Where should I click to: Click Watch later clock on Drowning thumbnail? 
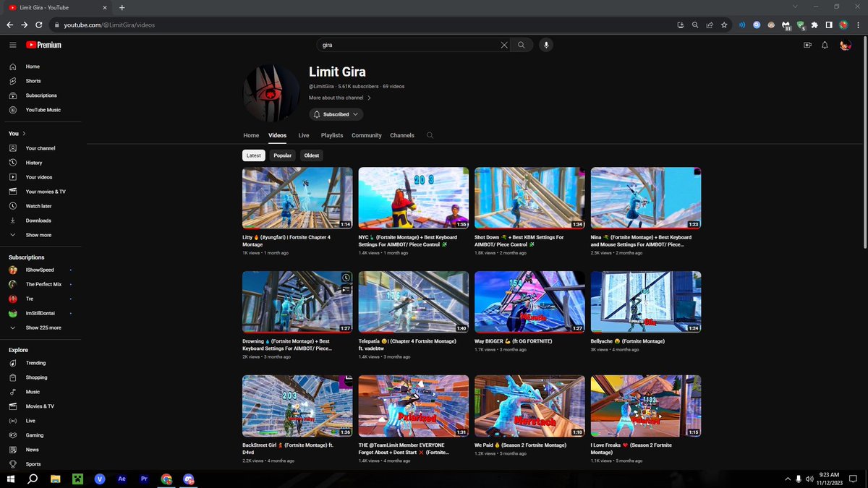(x=346, y=278)
